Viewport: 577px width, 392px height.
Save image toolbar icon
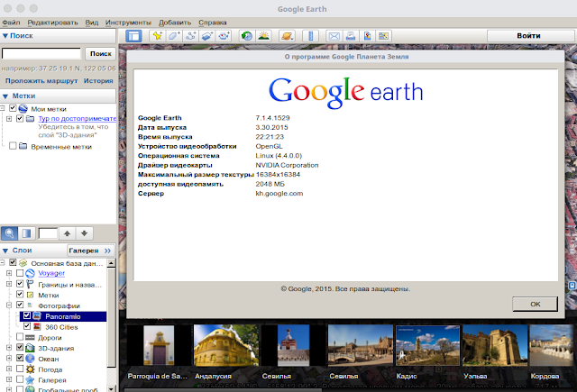(367, 36)
